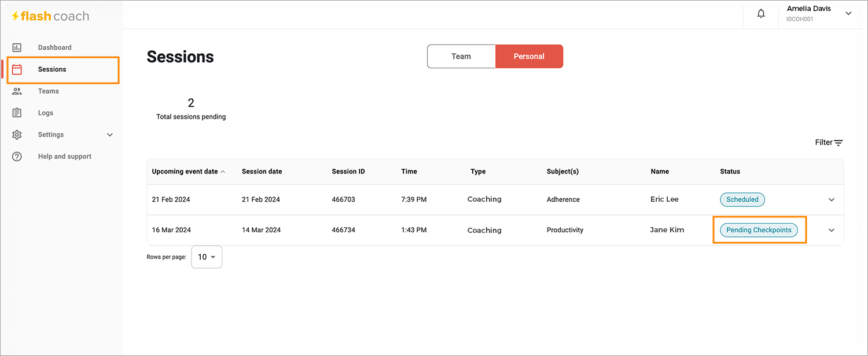Click the Scheduled status badge
The height and width of the screenshot is (356, 868).
(742, 199)
